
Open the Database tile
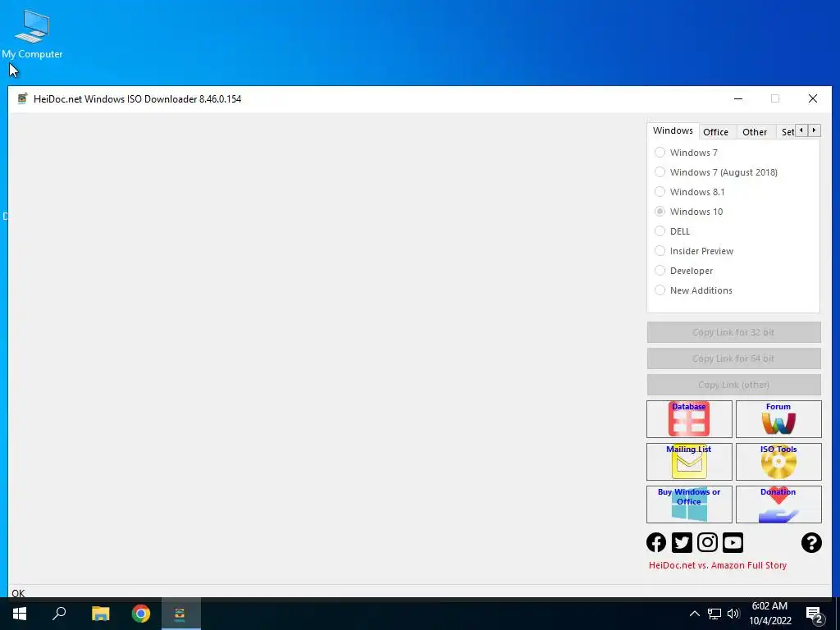689,419
